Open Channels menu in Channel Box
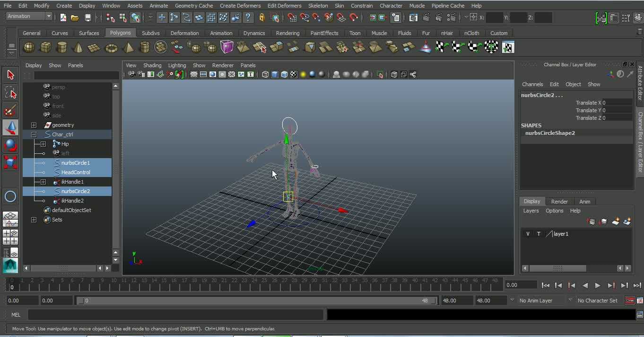The width and height of the screenshot is (644, 337). pyautogui.click(x=532, y=84)
